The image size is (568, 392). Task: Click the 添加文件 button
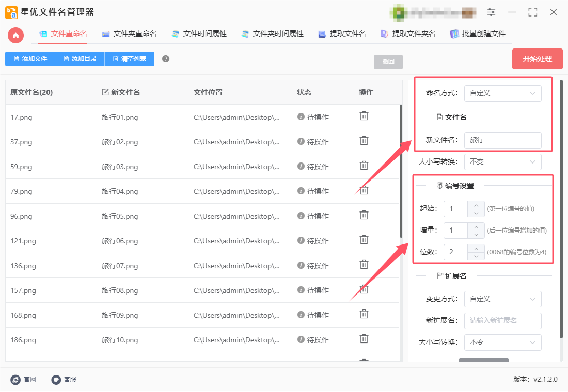(30, 59)
